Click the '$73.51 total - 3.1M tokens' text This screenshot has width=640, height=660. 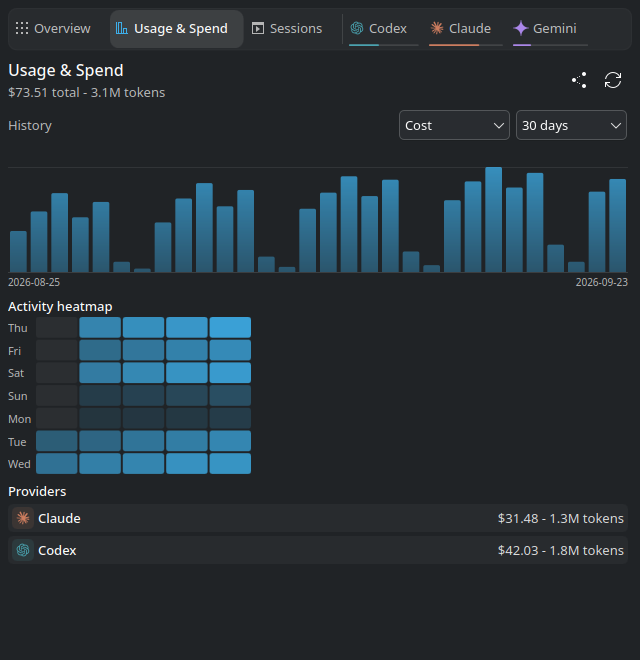pyautogui.click(x=86, y=93)
